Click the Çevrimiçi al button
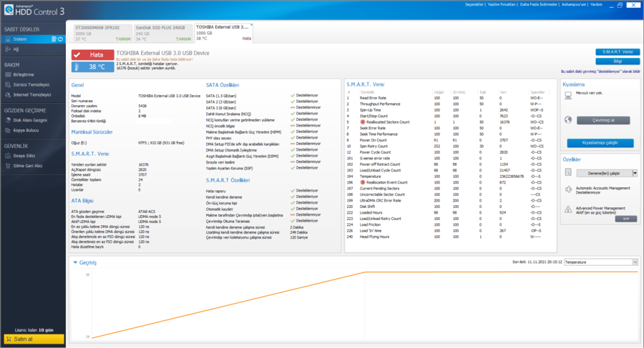Viewport: 644px width, 348px height. point(603,120)
